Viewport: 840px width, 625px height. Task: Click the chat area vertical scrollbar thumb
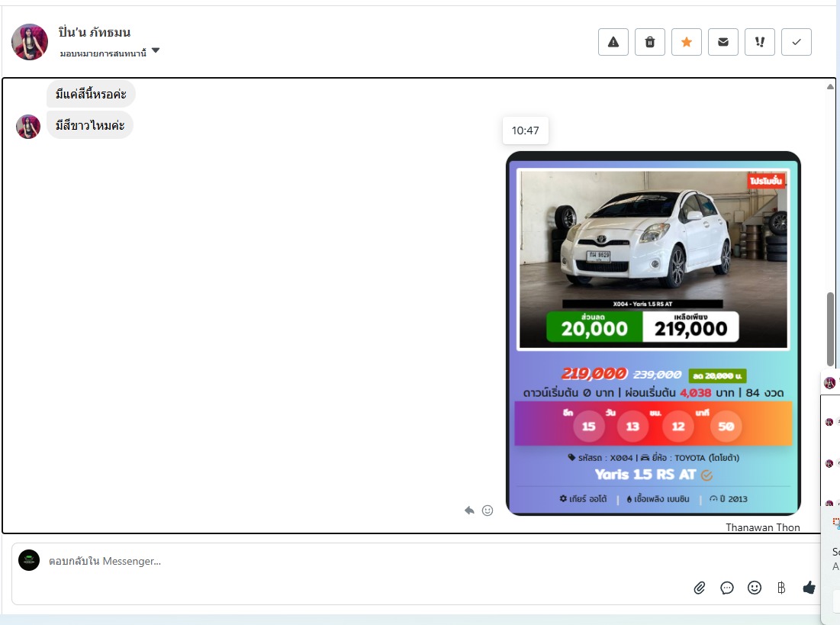(830, 328)
